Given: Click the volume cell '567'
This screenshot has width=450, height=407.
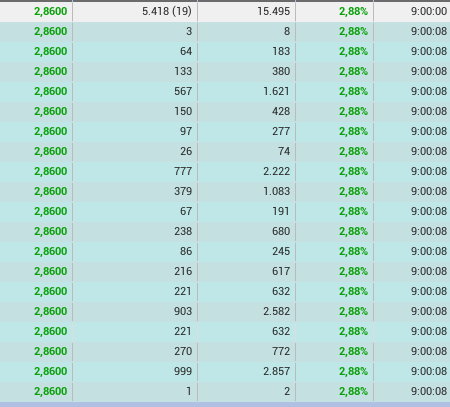Looking at the screenshot, I should point(135,91).
